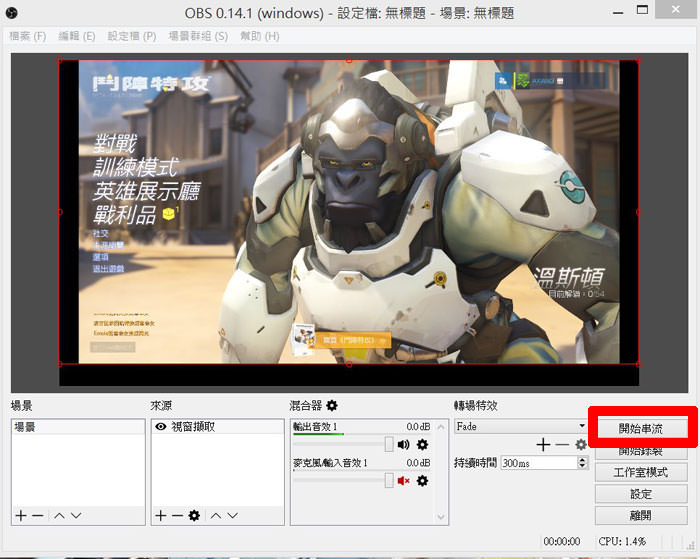Add transition with plus icon
700x559 pixels.
(x=543, y=445)
